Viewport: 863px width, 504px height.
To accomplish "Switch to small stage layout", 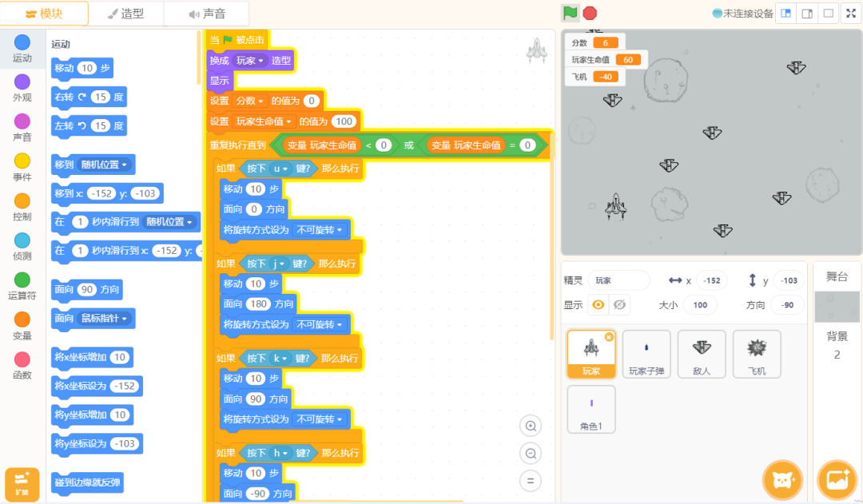I will point(786,14).
